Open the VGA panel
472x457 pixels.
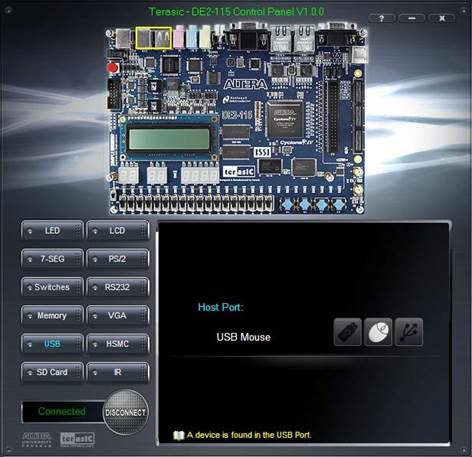click(117, 315)
